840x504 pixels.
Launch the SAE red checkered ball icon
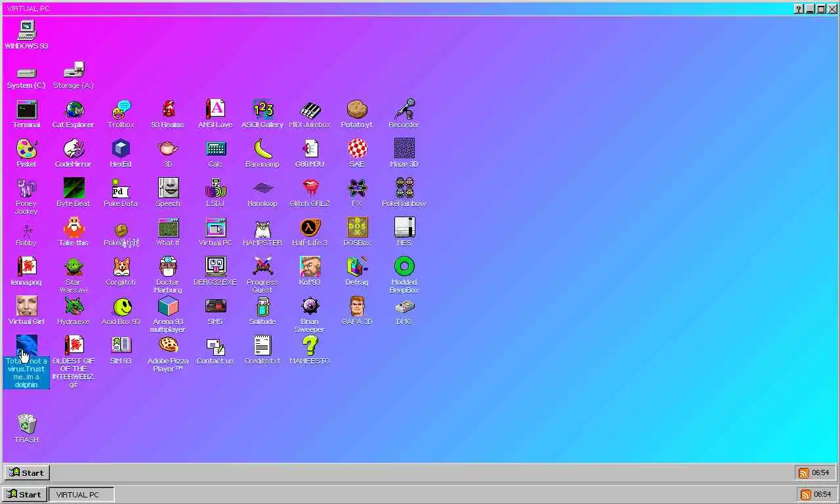[357, 148]
